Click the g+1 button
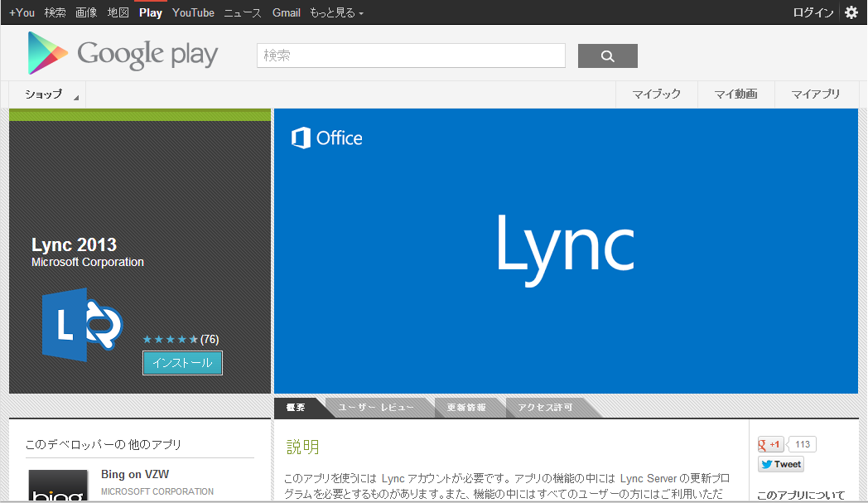Screen dimensions: 868x503 click(x=770, y=444)
